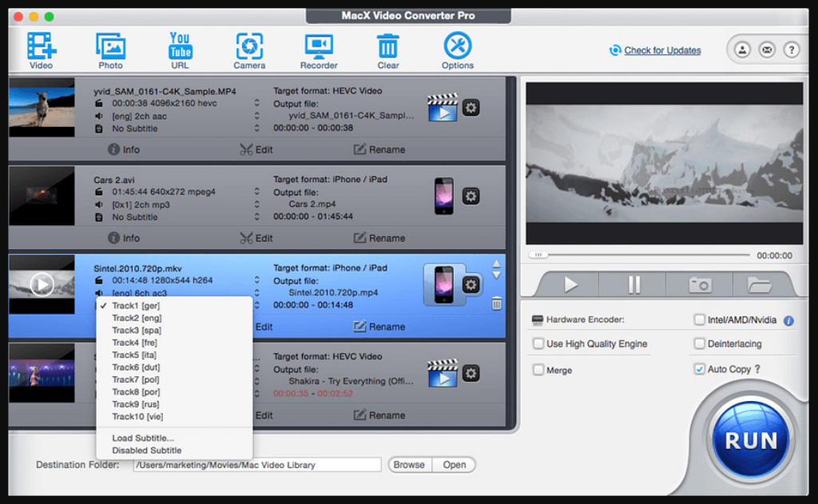Open video track selector for yvid_SAM_0161 sample
818x504 pixels.
256,103
